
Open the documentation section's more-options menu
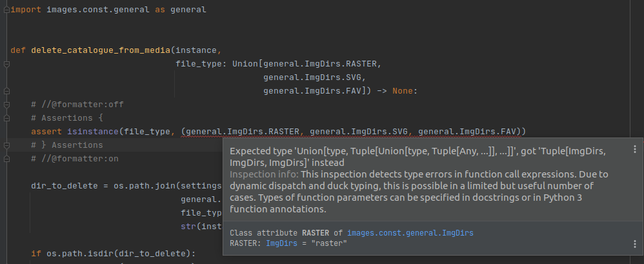(634, 243)
